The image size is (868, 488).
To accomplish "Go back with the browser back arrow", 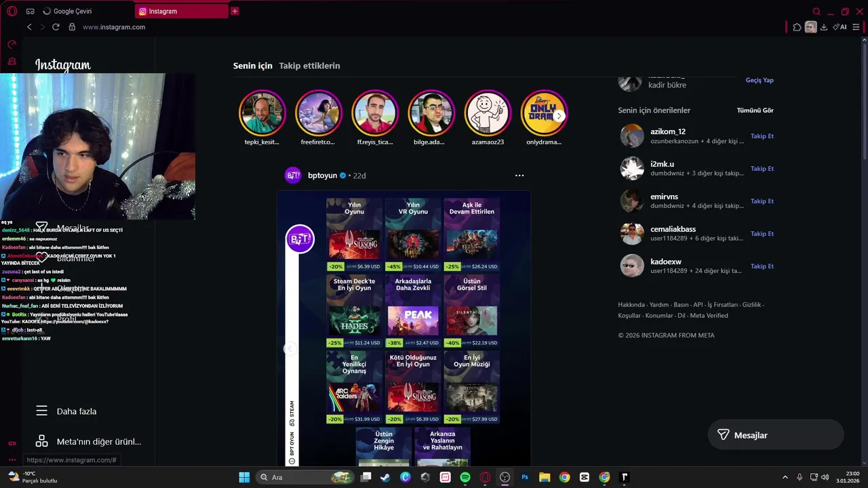I will pos(29,27).
